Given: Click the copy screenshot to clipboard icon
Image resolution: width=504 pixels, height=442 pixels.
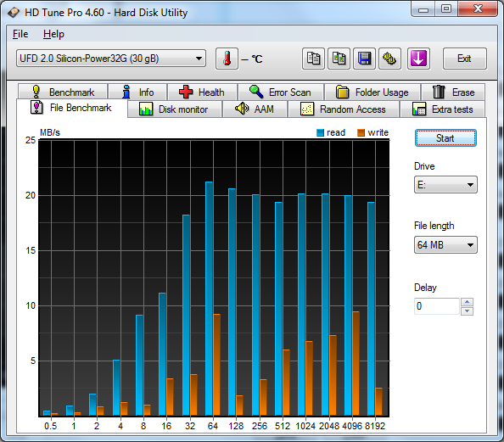Looking at the screenshot, I should pos(339,59).
